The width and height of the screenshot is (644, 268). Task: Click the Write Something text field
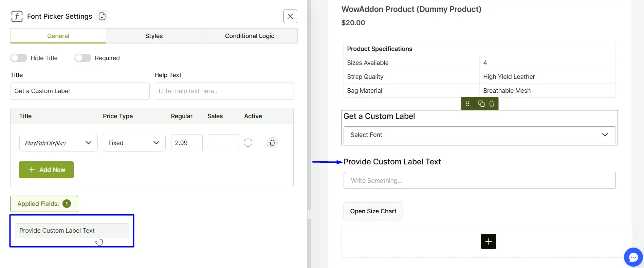[x=479, y=180]
